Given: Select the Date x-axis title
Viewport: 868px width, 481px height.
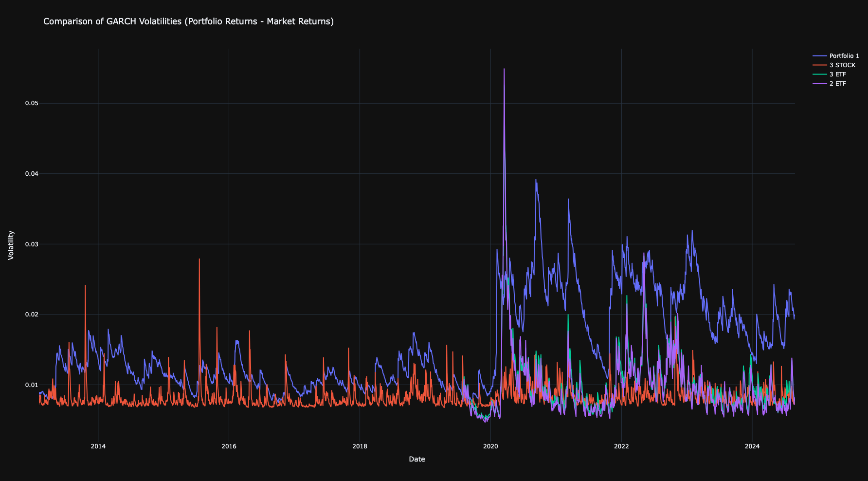Looking at the screenshot, I should click(x=417, y=459).
